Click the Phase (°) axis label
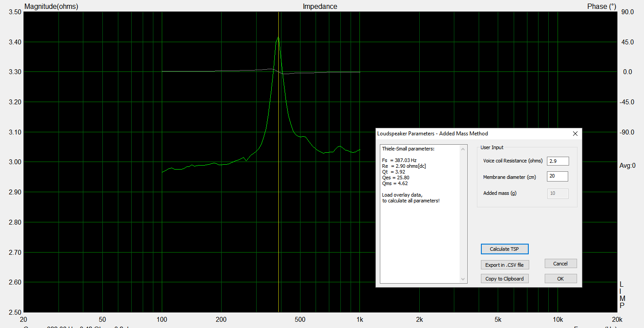This screenshot has height=328, width=644. [x=601, y=6]
